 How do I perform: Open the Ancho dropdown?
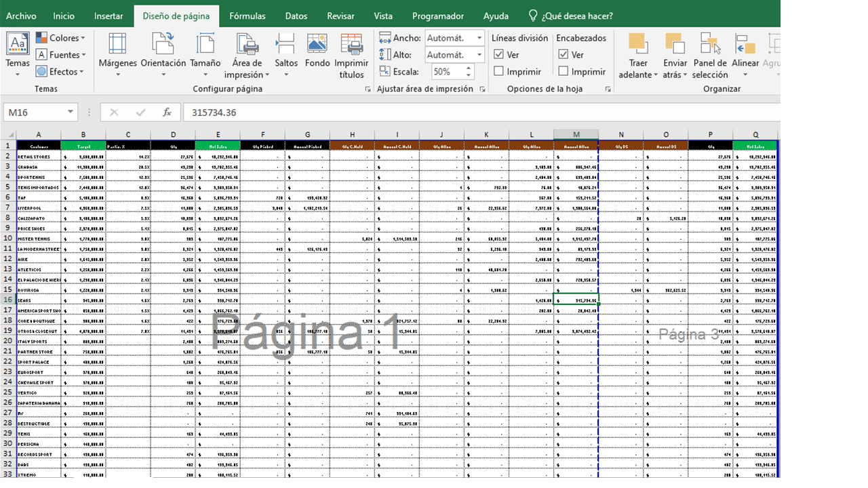478,38
